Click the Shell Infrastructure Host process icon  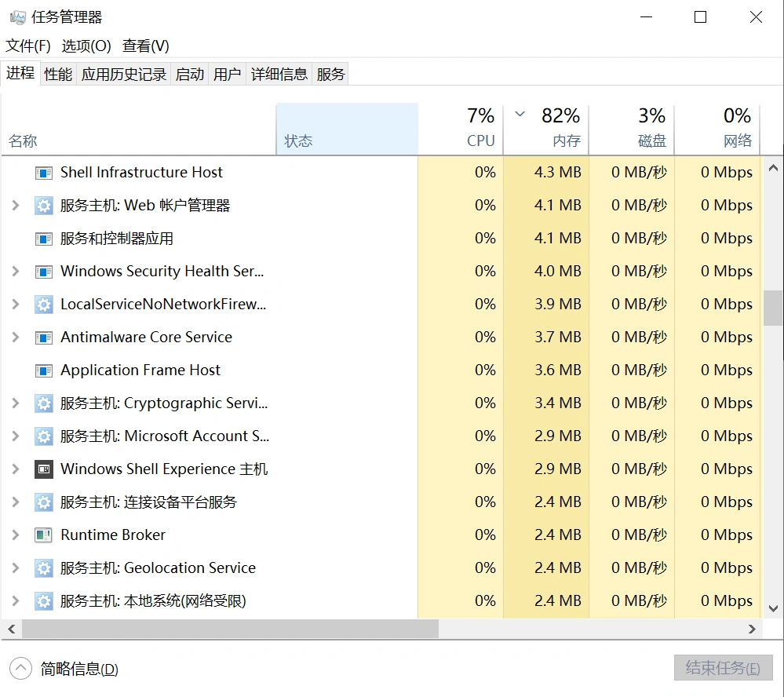click(x=43, y=172)
